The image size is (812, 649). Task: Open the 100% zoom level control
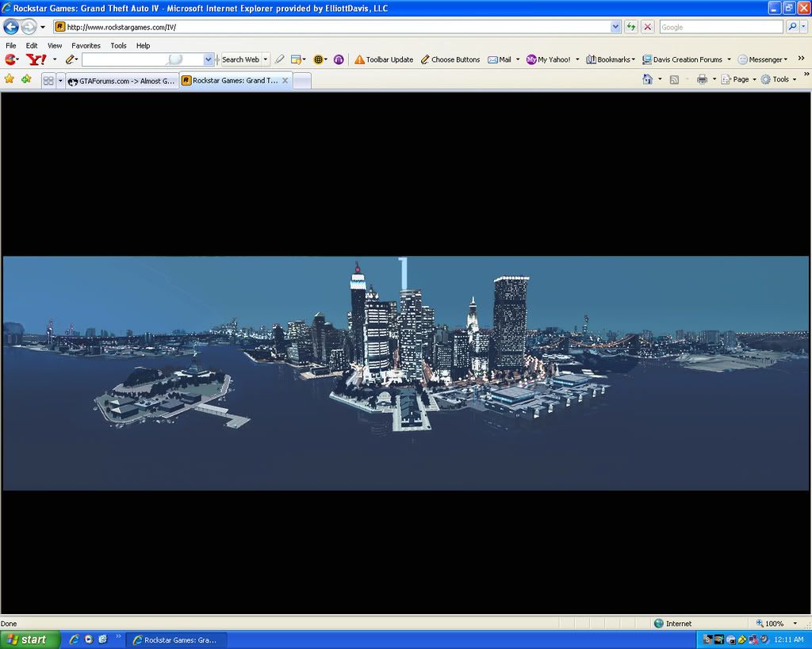click(776, 623)
